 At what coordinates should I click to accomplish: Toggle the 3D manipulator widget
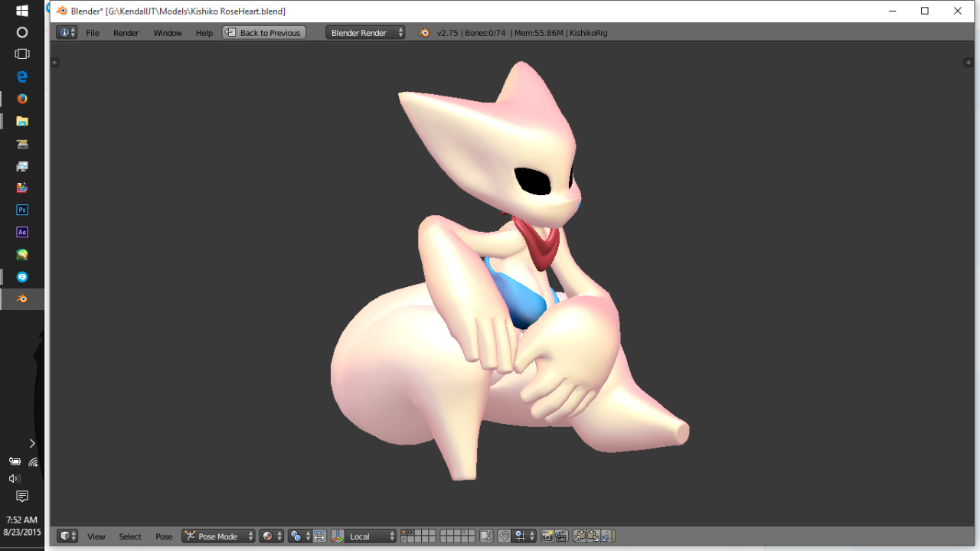pos(338,536)
